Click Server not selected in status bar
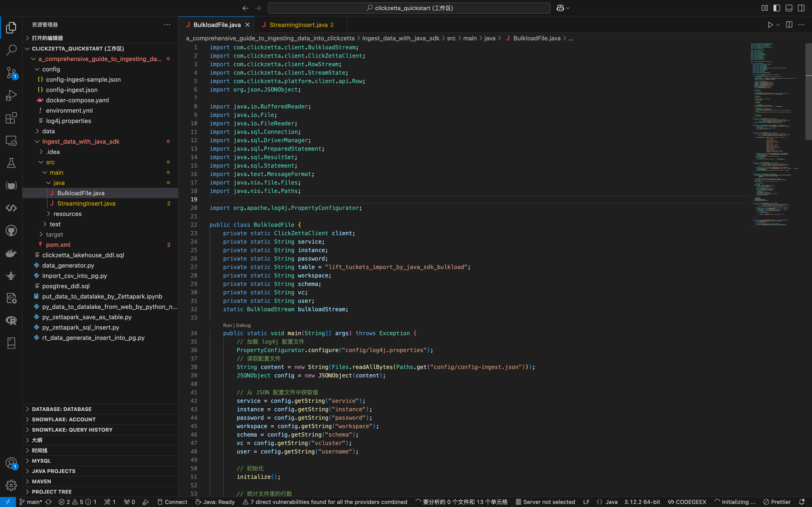The width and height of the screenshot is (812, 507). point(545,502)
